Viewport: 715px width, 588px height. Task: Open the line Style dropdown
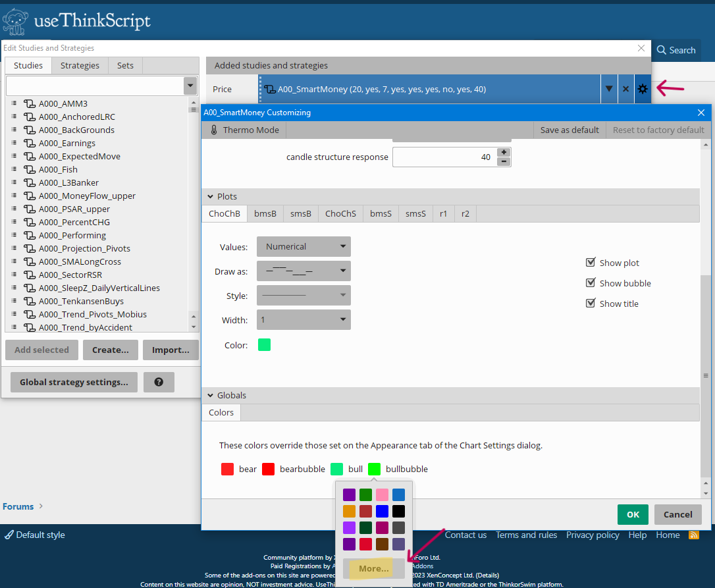(304, 295)
